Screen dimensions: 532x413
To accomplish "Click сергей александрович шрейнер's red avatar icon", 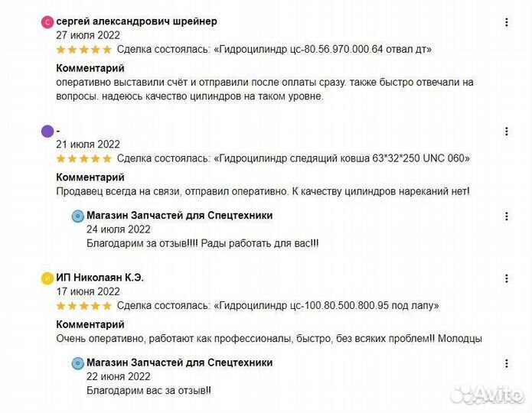I will tap(47, 22).
